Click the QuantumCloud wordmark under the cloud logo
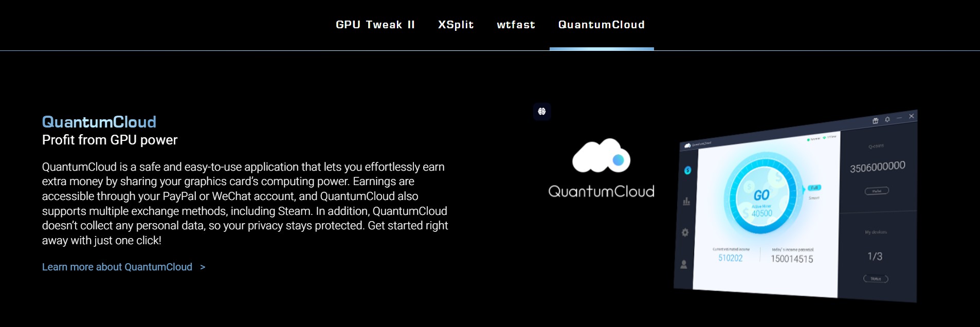This screenshot has width=980, height=327. pos(602,191)
